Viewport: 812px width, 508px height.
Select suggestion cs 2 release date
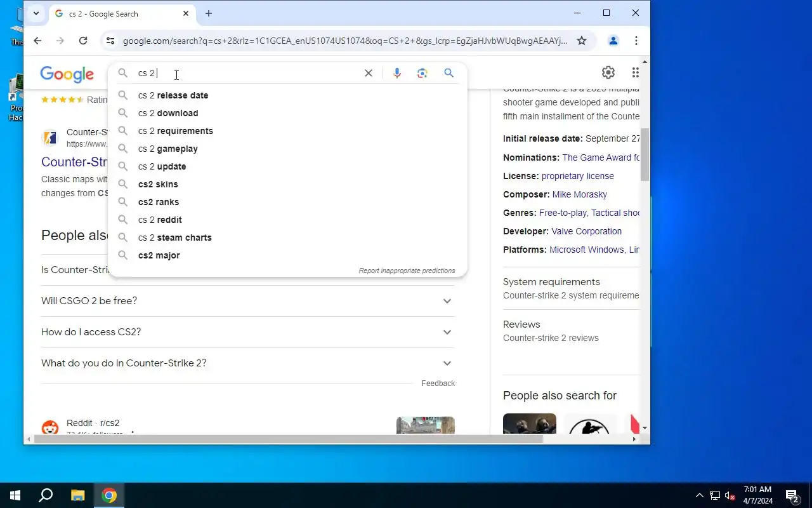point(288,95)
